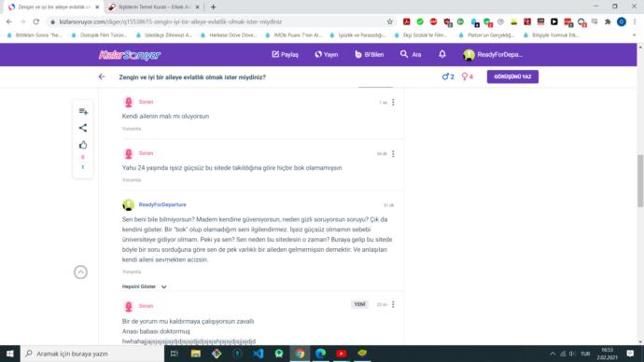Image resolution: width=644 pixels, height=362 pixels.
Task: Open options menu for 'Bir de yorum mu' comment
Action: 393,304
